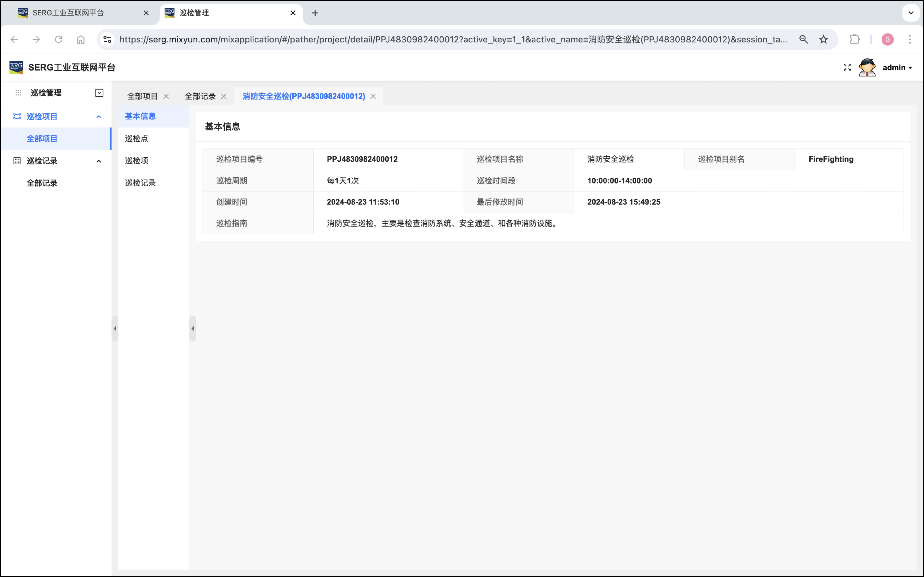Image resolution: width=924 pixels, height=577 pixels.
Task: Open 全部记录 in the sidebar
Action: (x=42, y=183)
